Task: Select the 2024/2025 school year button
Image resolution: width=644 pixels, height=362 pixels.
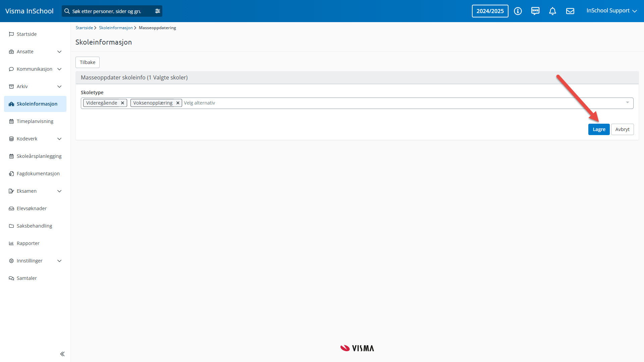Action: [x=490, y=11]
